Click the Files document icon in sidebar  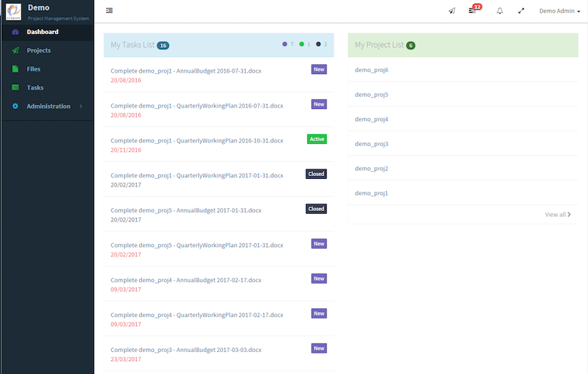coord(16,69)
